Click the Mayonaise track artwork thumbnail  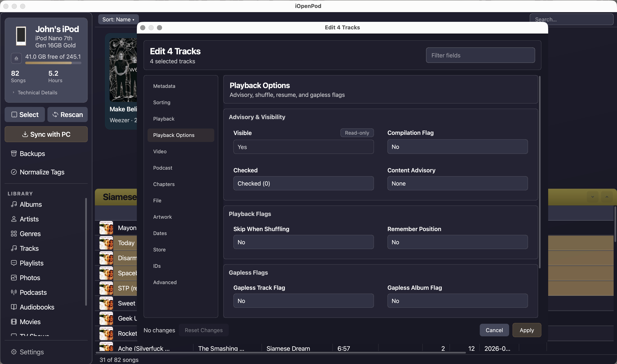106,228
